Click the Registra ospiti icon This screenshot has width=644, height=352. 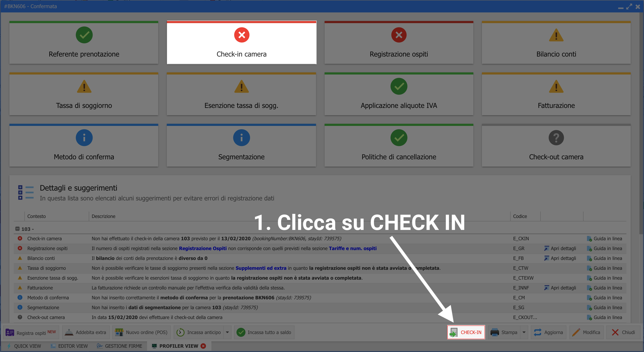point(10,333)
